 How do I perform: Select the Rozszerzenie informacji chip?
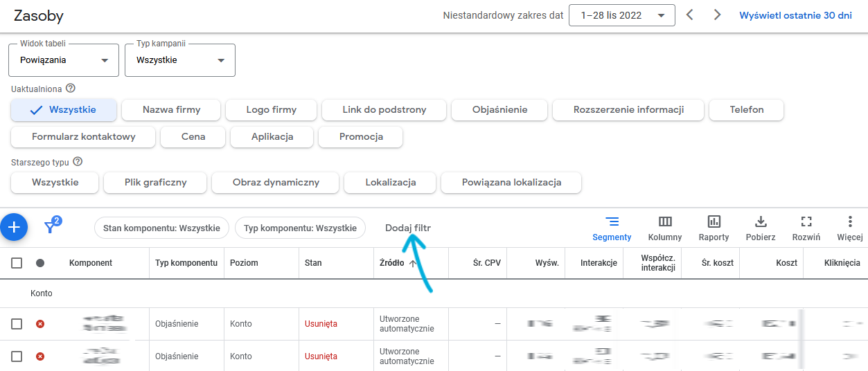[x=628, y=109]
